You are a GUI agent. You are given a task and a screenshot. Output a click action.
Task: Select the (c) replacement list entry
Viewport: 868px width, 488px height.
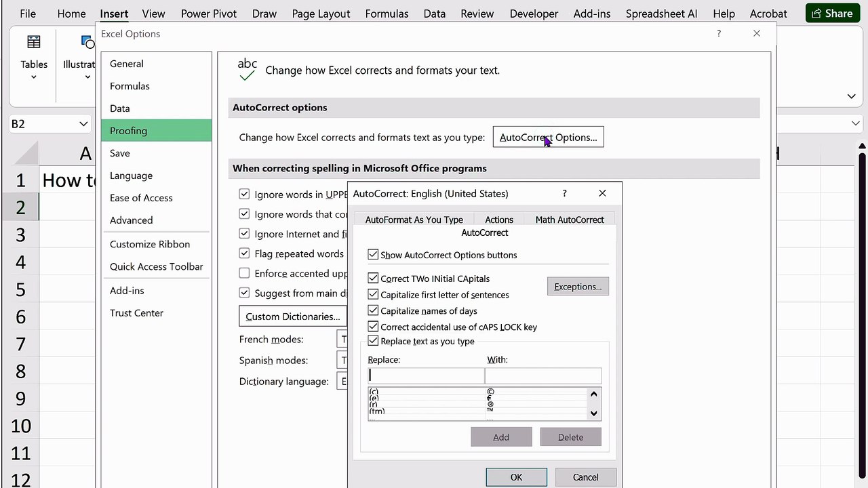pos(477,392)
